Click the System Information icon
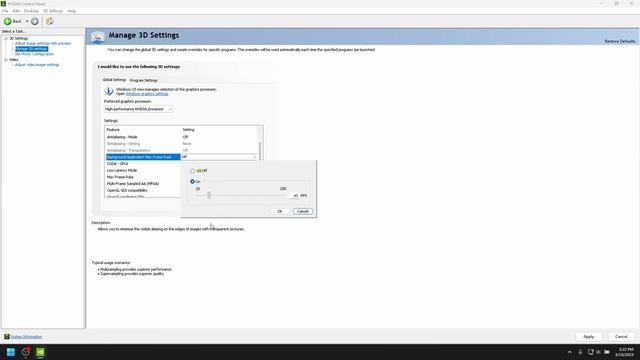 (x=7, y=337)
